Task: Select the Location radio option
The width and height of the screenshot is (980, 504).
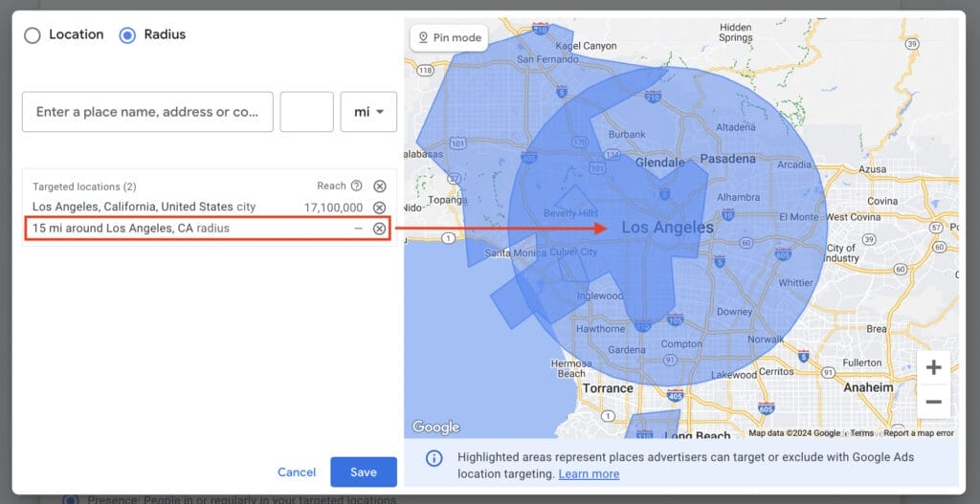Action: pos(32,35)
